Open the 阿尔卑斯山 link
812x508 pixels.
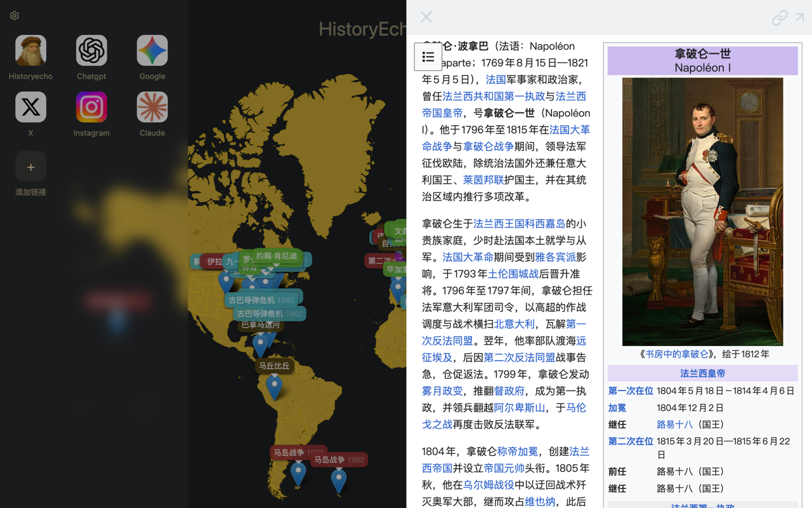pos(520,408)
